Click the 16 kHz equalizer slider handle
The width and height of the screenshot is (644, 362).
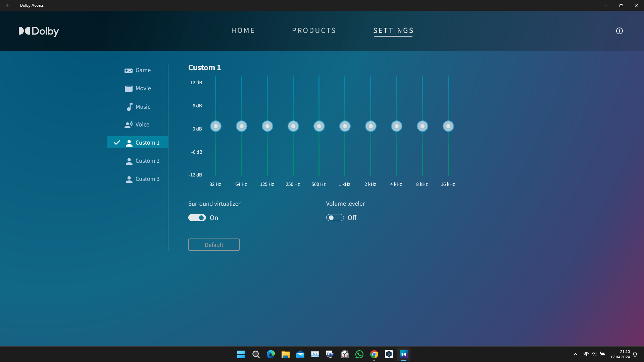point(448,126)
